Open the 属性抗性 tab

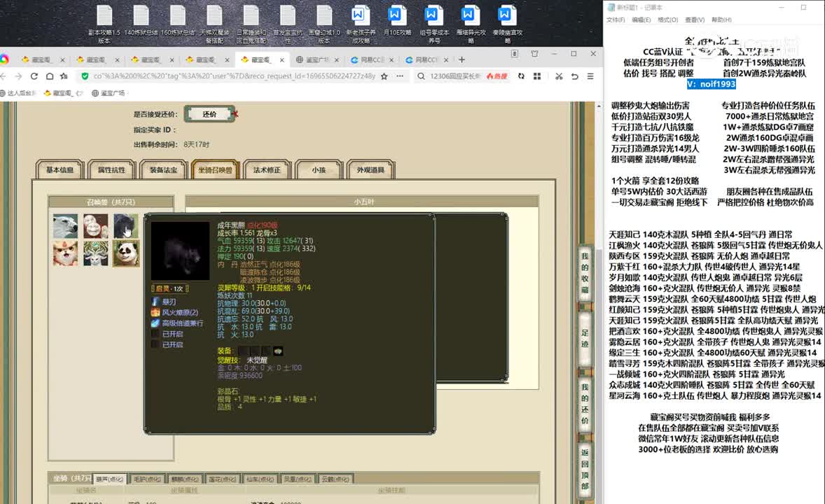[111, 170]
